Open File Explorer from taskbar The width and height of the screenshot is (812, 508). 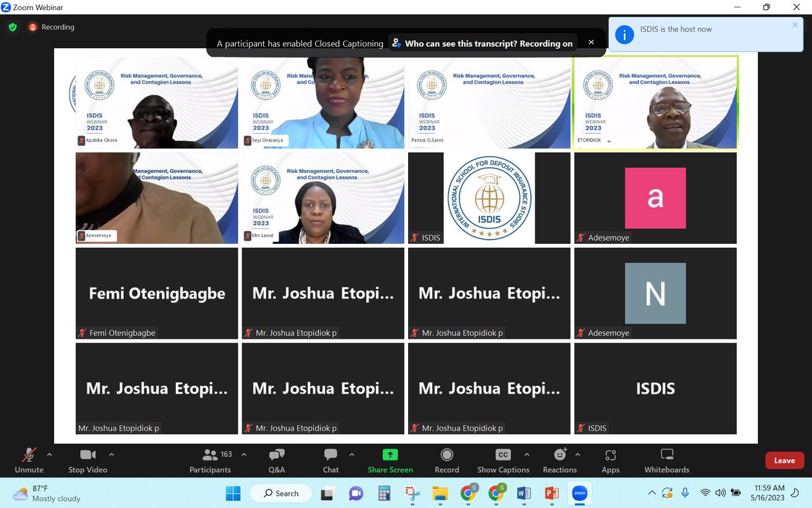pyautogui.click(x=440, y=493)
